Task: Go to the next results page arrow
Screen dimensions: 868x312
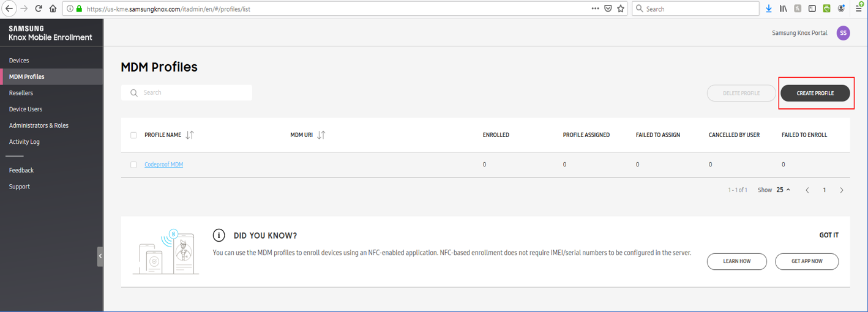Action: tap(842, 190)
